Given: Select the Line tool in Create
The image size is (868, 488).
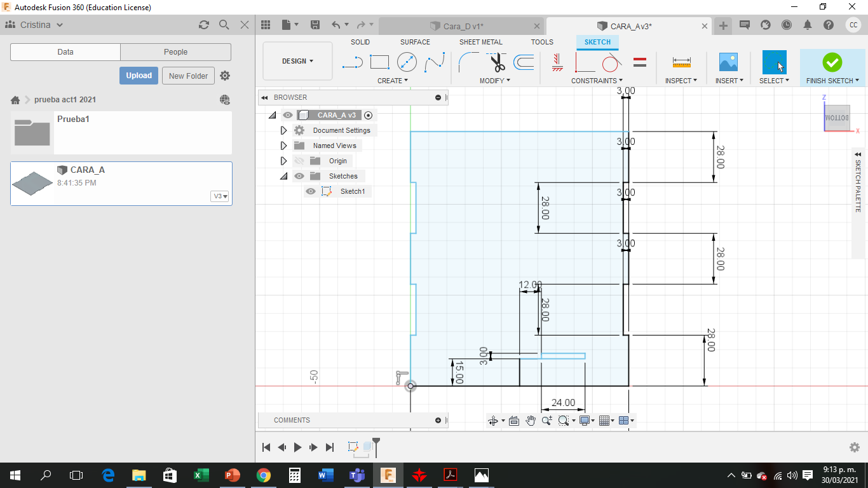Looking at the screenshot, I should pyautogui.click(x=352, y=62).
